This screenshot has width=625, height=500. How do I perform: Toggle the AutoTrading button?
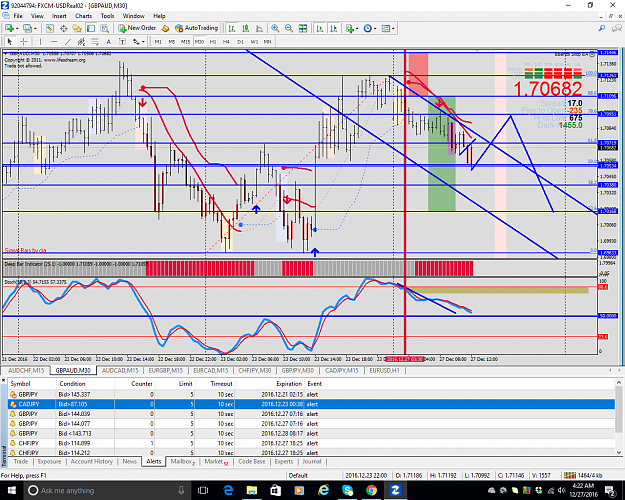click(x=196, y=28)
